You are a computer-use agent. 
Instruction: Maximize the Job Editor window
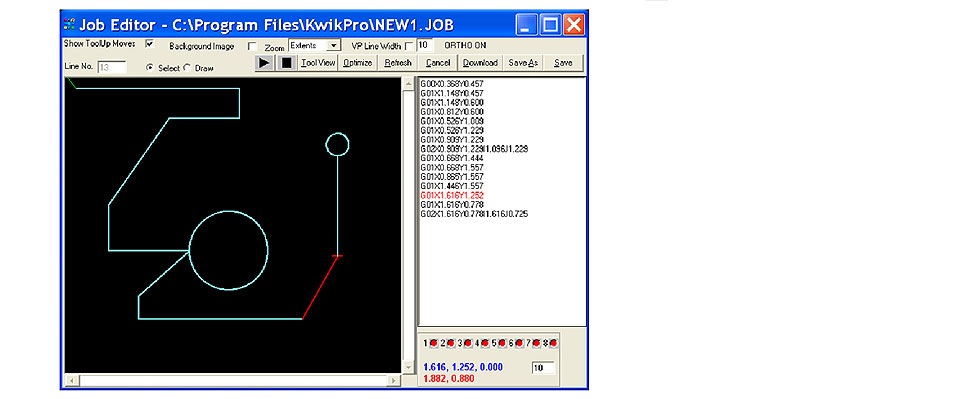point(551,25)
